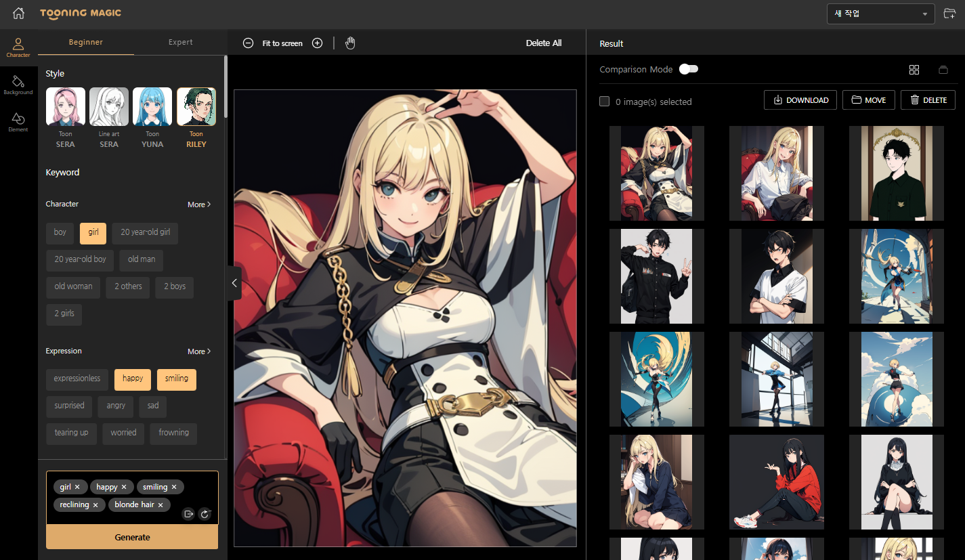Image resolution: width=965 pixels, height=560 pixels.
Task: Open crossed-arms boy result
Action: coord(776,276)
